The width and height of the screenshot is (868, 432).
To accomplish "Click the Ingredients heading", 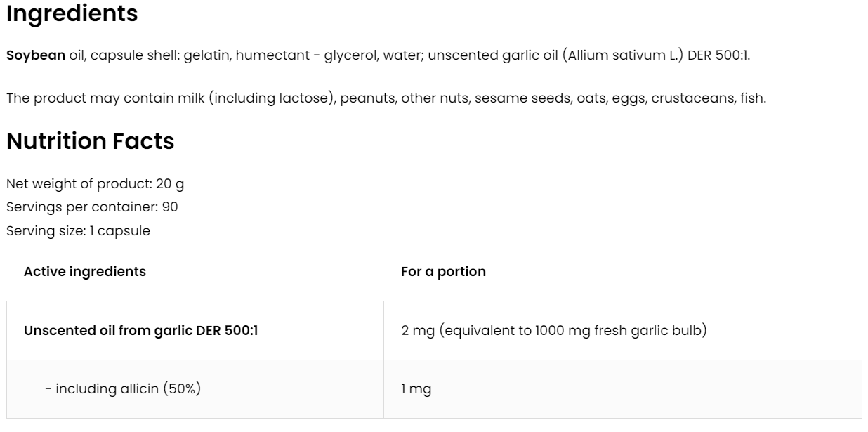I will (x=72, y=14).
